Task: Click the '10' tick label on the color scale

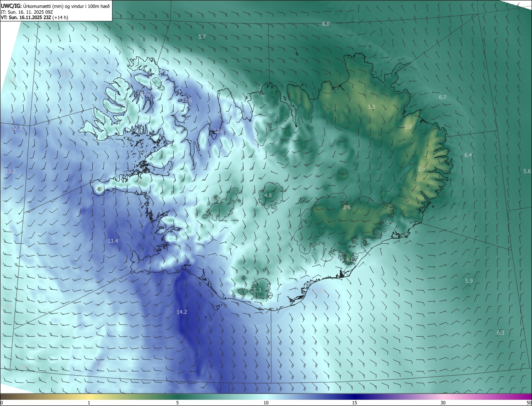Action: coord(266,403)
